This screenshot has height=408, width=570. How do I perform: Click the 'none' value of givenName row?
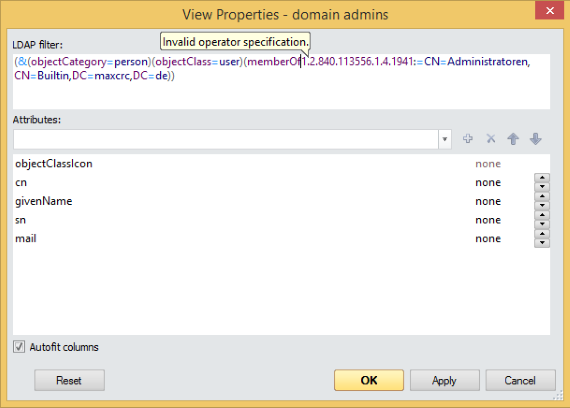coord(488,201)
